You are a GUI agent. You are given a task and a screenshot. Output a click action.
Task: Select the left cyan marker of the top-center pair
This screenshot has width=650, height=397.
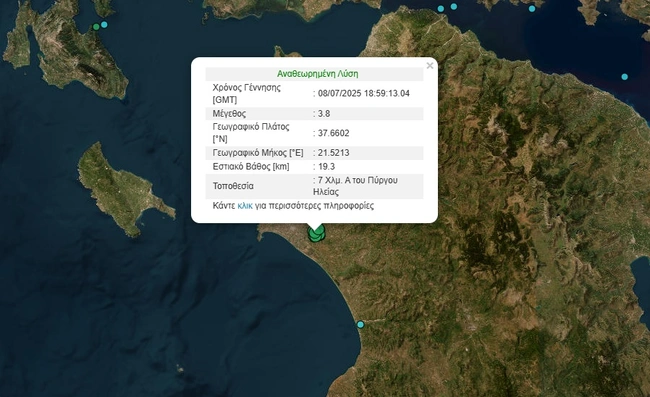point(441,9)
